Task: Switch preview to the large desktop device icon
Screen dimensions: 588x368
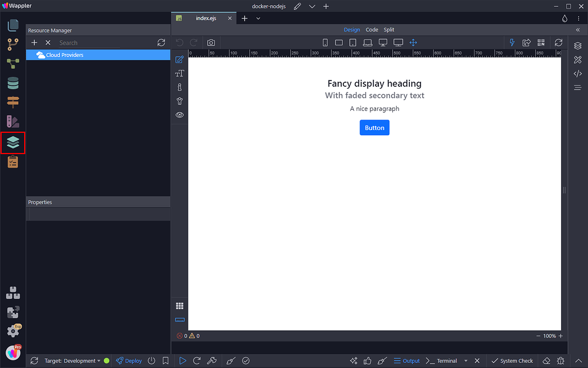Action: tap(399, 42)
